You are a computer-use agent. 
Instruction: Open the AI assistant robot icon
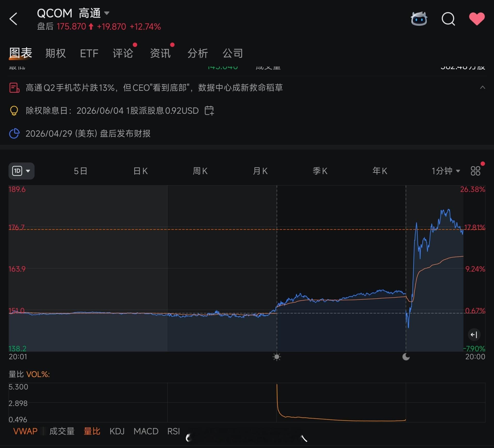(x=419, y=19)
